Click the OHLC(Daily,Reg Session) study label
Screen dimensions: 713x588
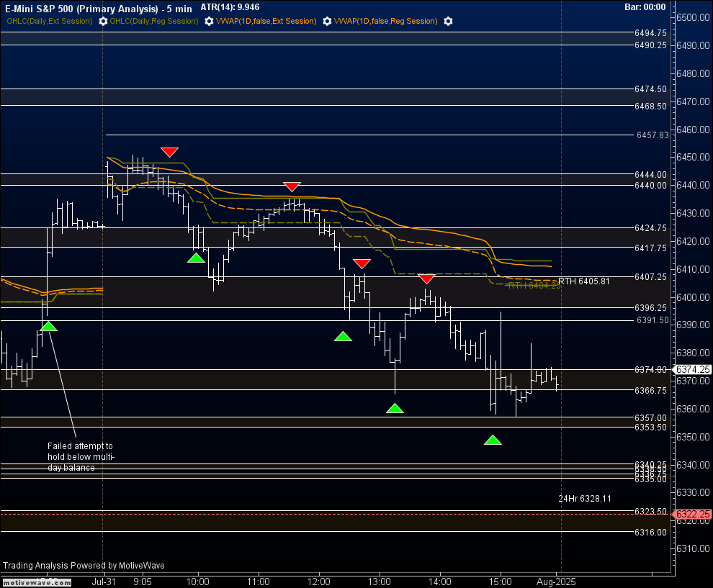pos(154,21)
